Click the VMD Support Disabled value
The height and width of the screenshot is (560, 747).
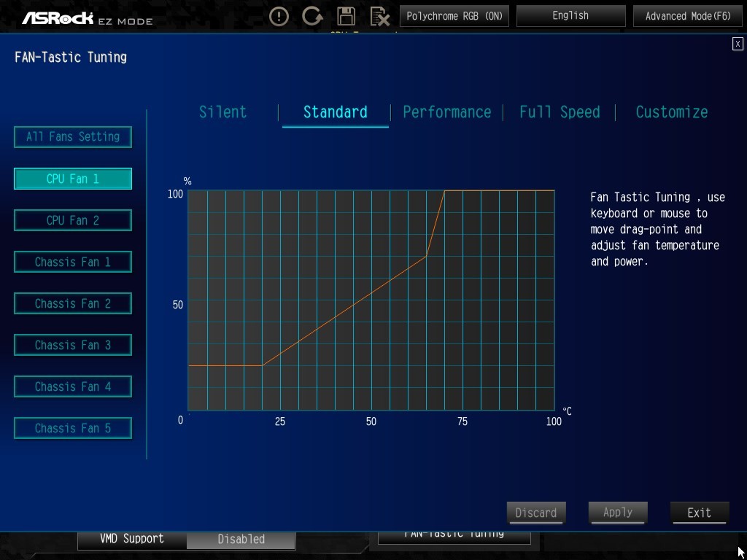pyautogui.click(x=241, y=539)
